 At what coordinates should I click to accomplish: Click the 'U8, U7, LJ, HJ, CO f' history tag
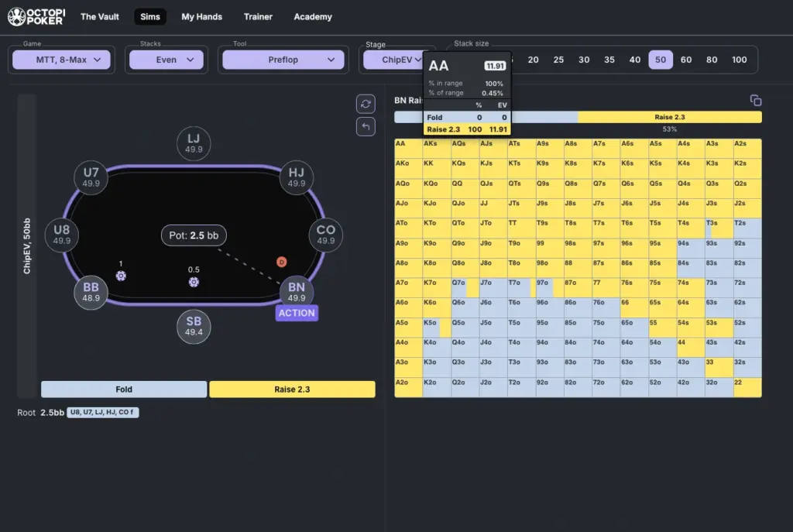pyautogui.click(x=103, y=412)
